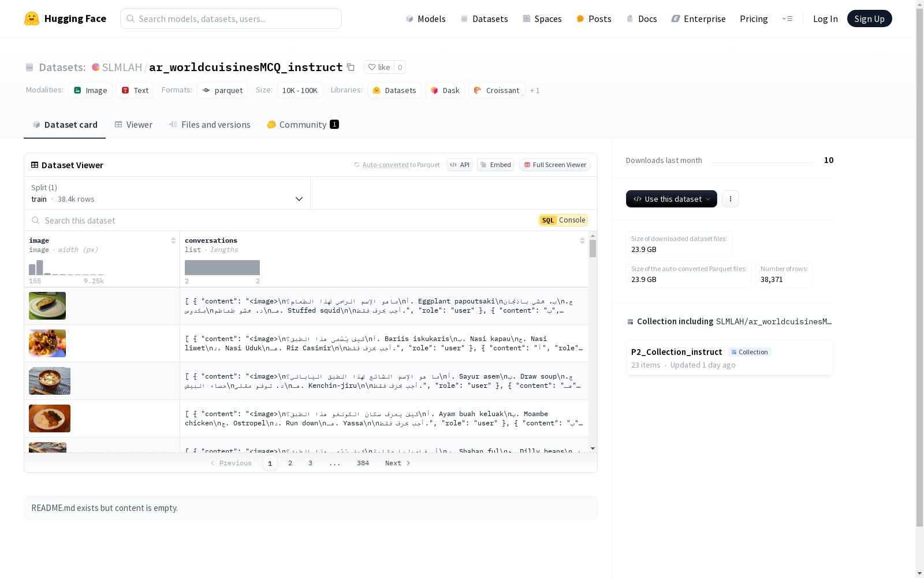The height and width of the screenshot is (578, 924).
Task: Open the additional navigation menu icon
Action: point(787,18)
